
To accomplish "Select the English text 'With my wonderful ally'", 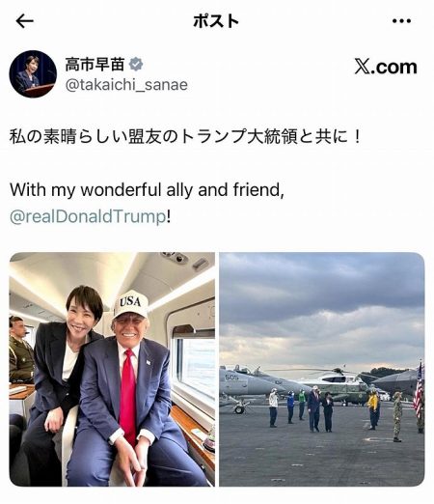I will (x=102, y=190).
